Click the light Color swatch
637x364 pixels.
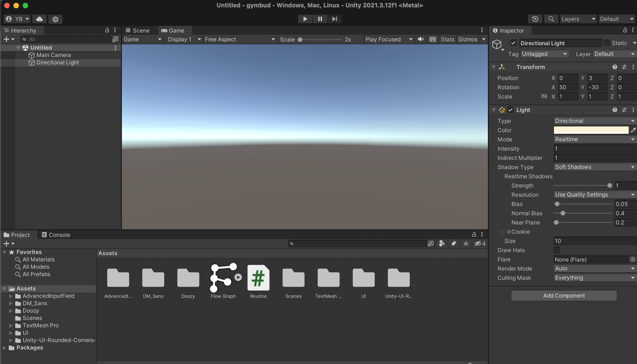pyautogui.click(x=591, y=130)
